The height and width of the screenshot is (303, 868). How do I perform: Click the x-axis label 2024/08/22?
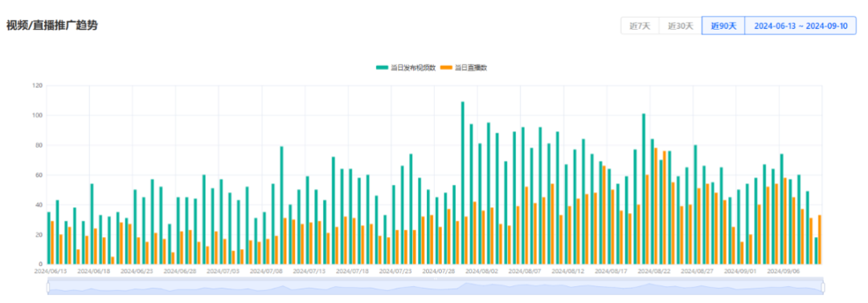pos(653,272)
